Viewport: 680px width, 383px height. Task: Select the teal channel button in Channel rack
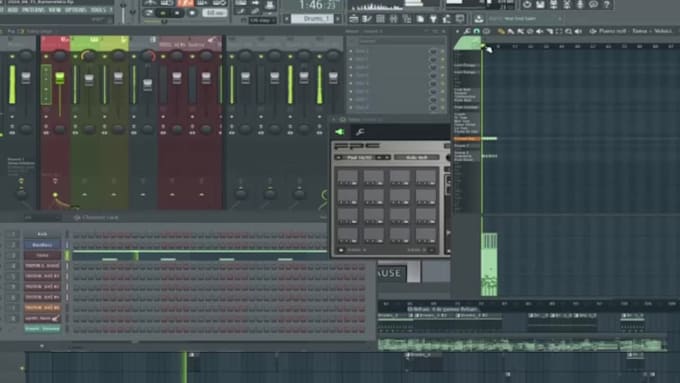point(42,329)
